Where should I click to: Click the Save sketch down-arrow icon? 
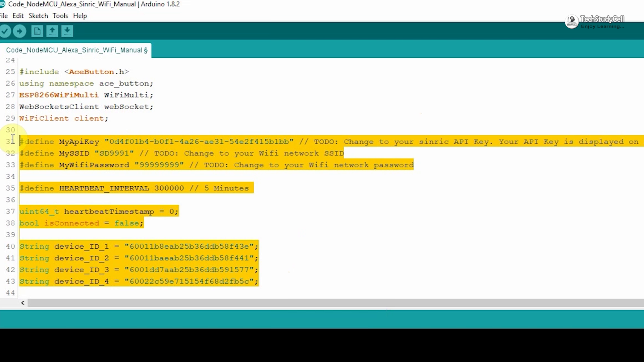point(67,32)
